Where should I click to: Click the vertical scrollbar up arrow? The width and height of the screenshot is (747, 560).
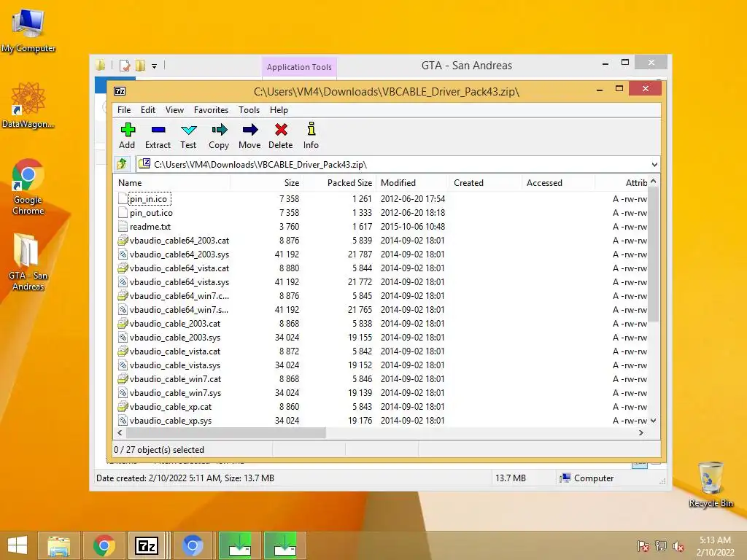653,182
